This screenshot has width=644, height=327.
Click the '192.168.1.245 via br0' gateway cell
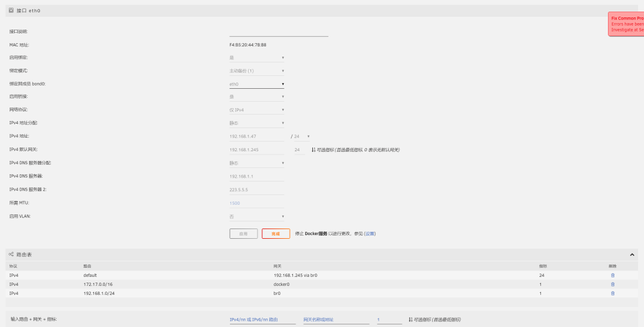tap(296, 276)
